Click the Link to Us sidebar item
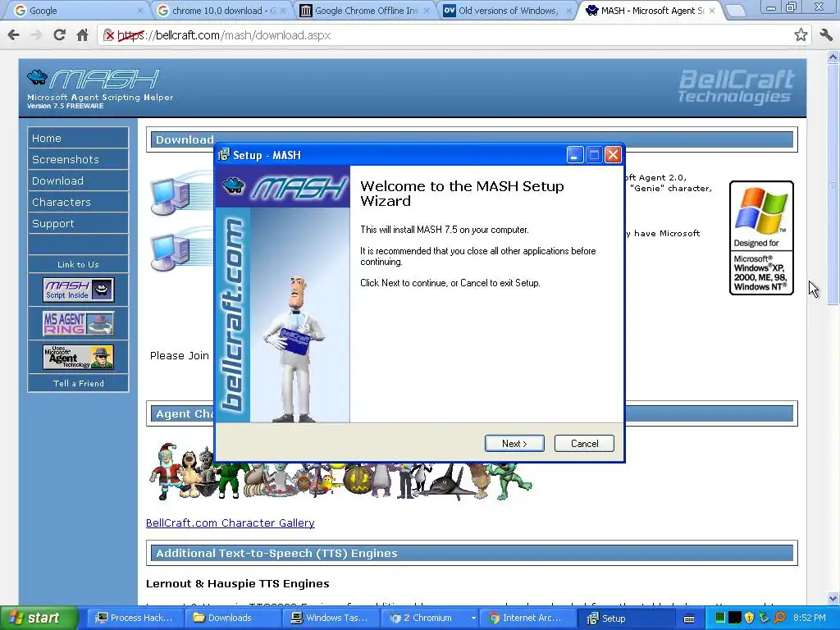This screenshot has height=630, width=840. pyautogui.click(x=78, y=265)
